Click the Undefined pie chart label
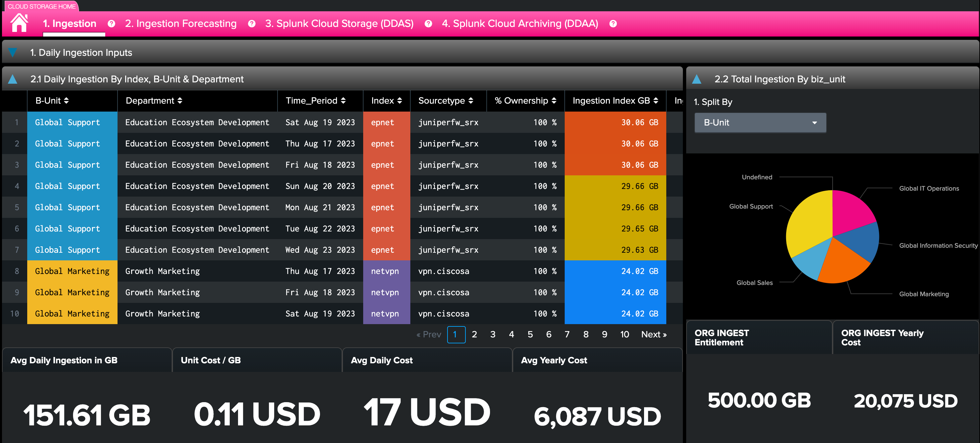 757,177
